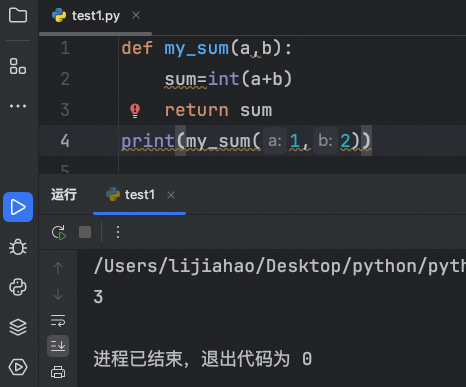Click the return keyword on line 3
Screen dimensions: 466x387
pos(197,110)
